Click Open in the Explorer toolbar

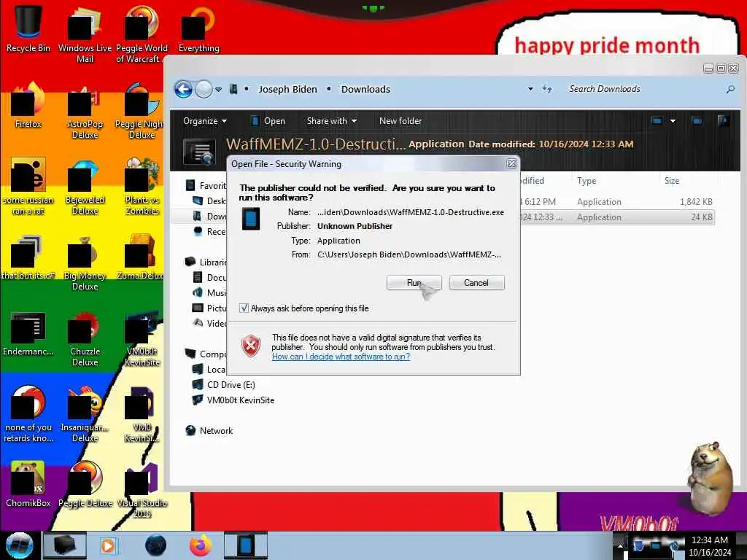pos(268,121)
